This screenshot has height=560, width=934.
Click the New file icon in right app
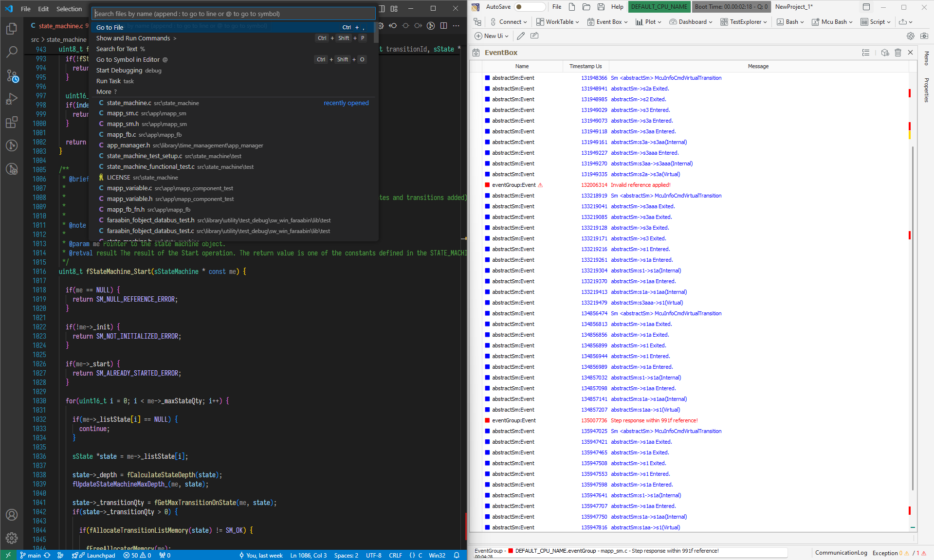pos(572,7)
